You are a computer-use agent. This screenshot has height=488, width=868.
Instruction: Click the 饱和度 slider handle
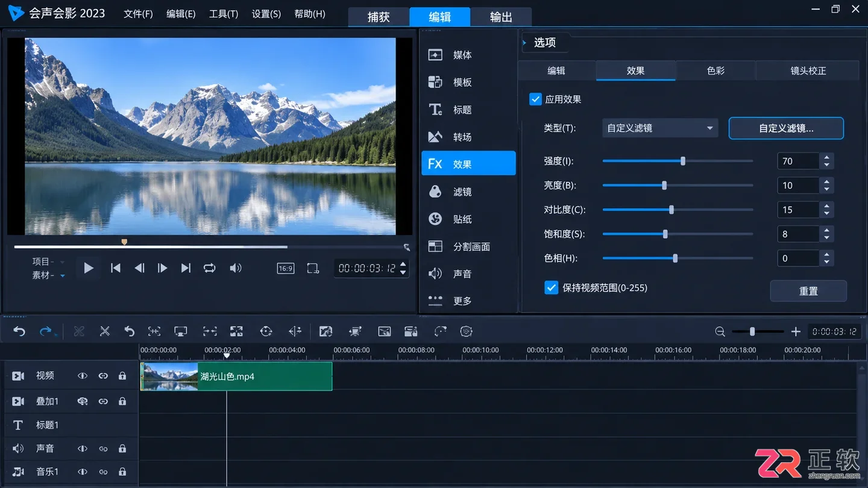pyautogui.click(x=665, y=234)
